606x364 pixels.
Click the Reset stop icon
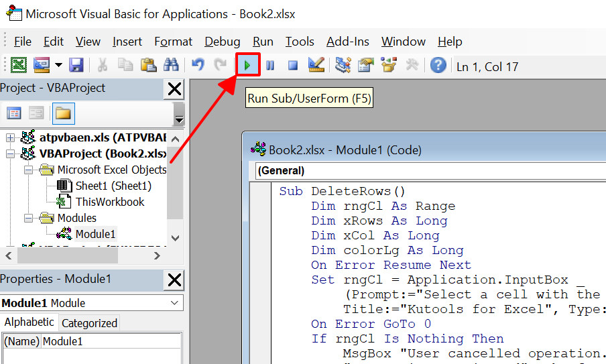[293, 65]
